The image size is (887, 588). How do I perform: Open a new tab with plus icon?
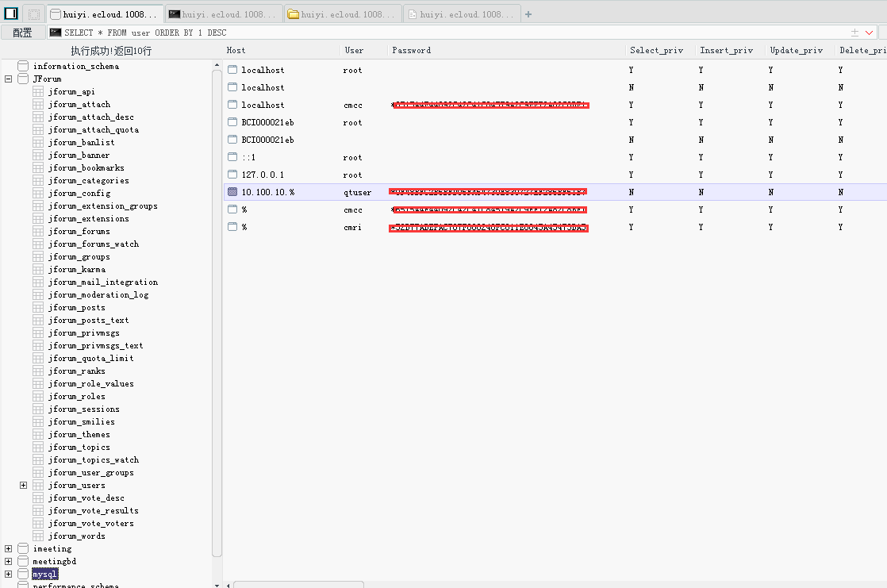(x=528, y=15)
